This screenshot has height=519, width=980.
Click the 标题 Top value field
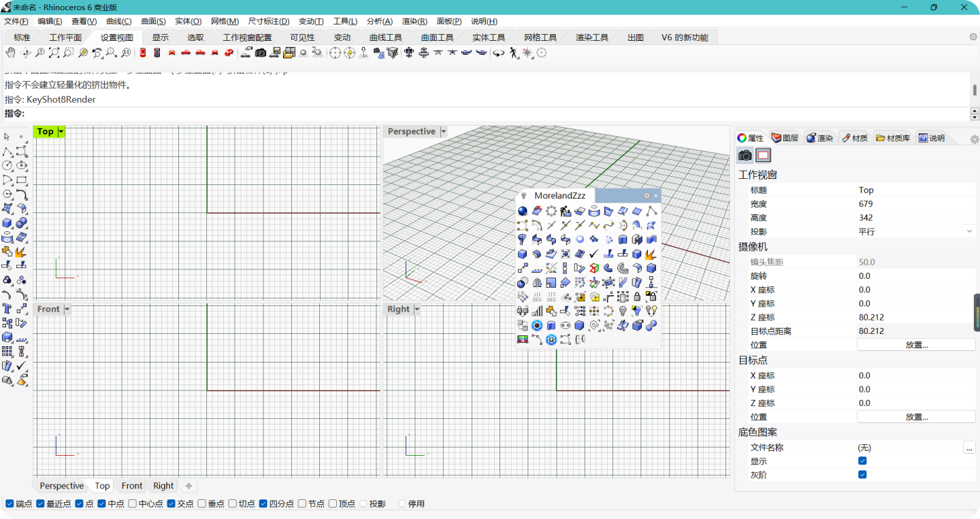pyautogui.click(x=916, y=190)
